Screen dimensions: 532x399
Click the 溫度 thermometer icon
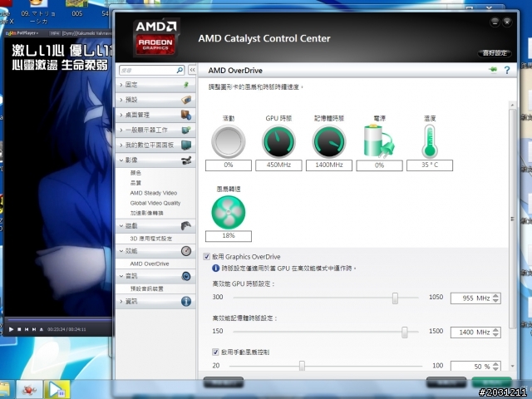[x=430, y=141]
